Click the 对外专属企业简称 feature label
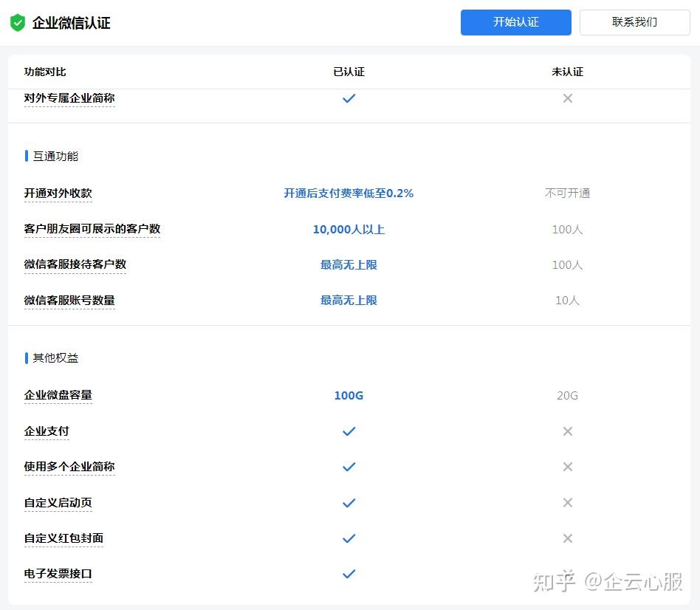This screenshot has height=610, width=700. [x=69, y=98]
